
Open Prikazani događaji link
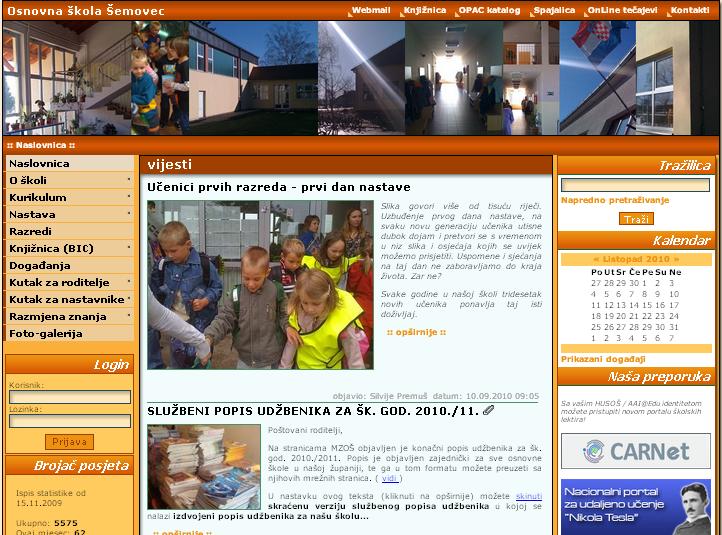(603, 359)
